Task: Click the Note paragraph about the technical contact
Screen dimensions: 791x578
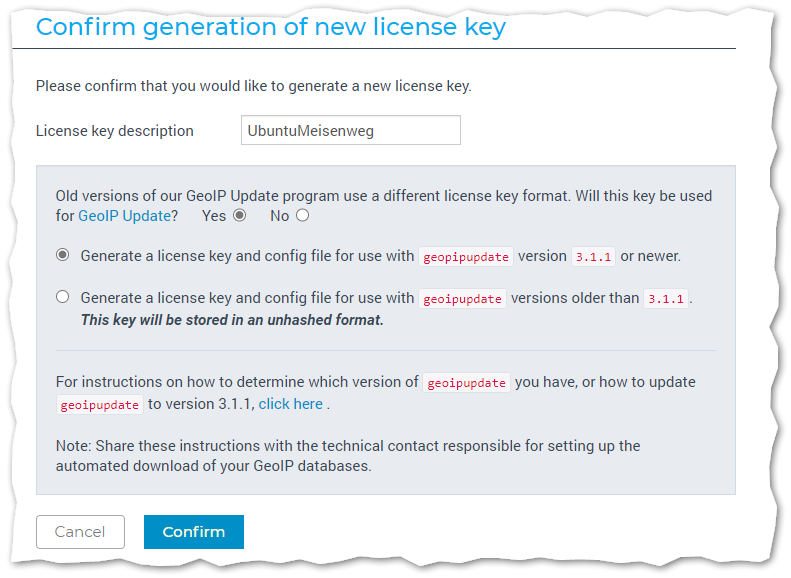Action: pos(348,456)
